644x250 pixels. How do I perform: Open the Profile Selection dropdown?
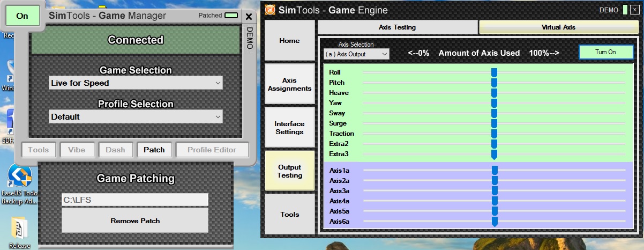tap(136, 116)
